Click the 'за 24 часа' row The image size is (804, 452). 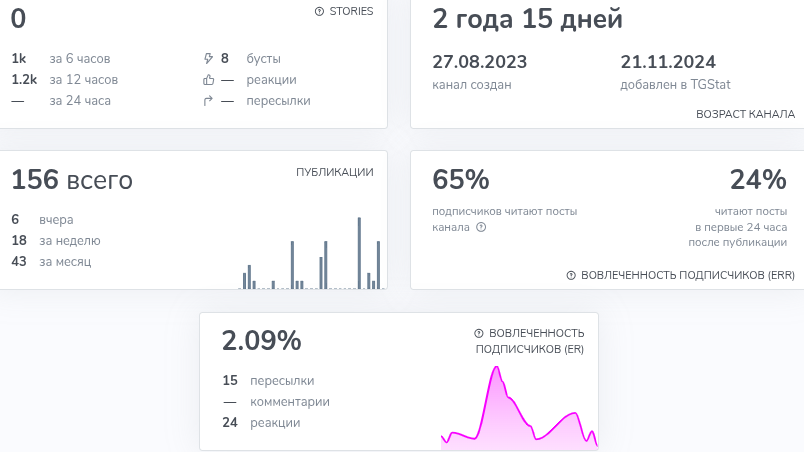61,101
